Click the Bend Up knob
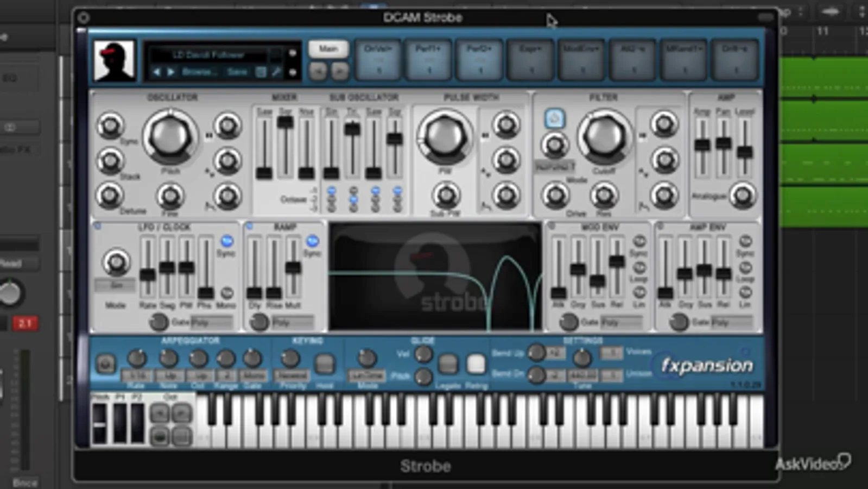 536,353
